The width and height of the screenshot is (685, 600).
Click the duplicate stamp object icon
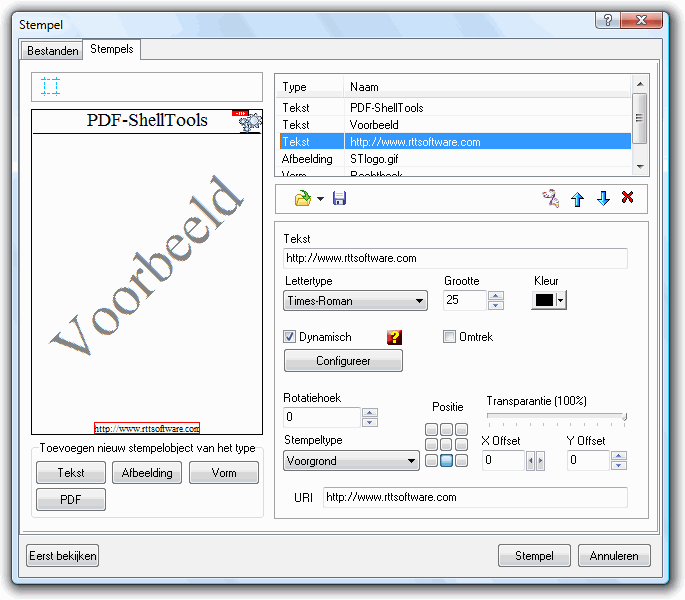(551, 198)
